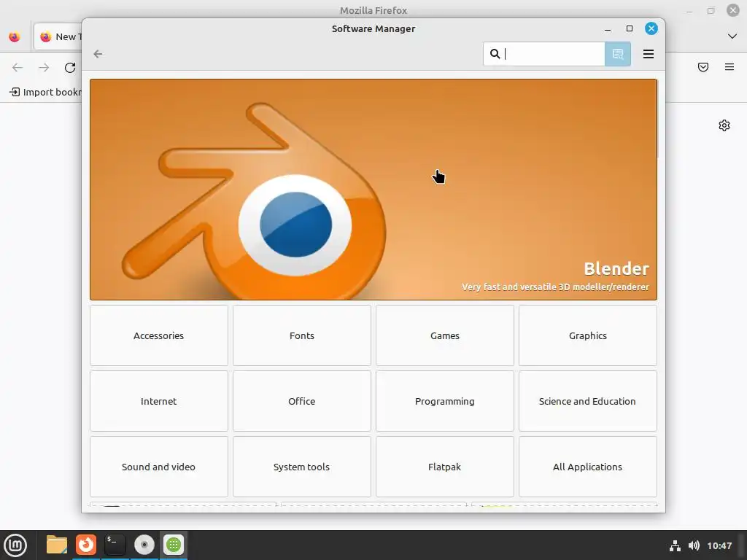Open Firefox new tab settings gear
The image size is (747, 560).
click(724, 125)
